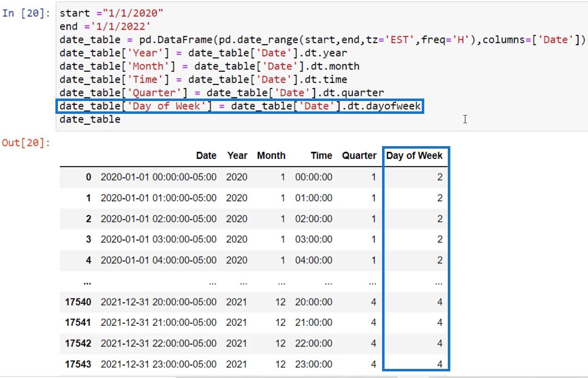This screenshot has height=378, width=588.
Task: Click date cell 2020-01-01 00:00:00-05:00
Action: pyautogui.click(x=159, y=177)
